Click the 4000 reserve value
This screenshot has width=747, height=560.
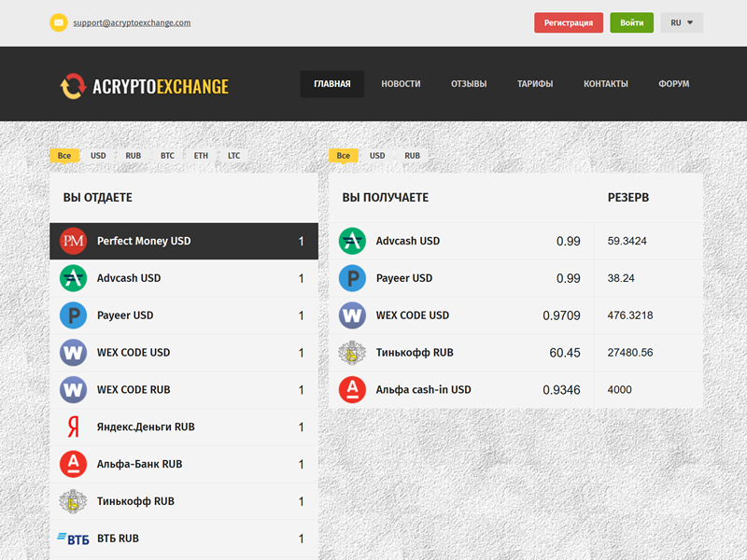point(619,389)
